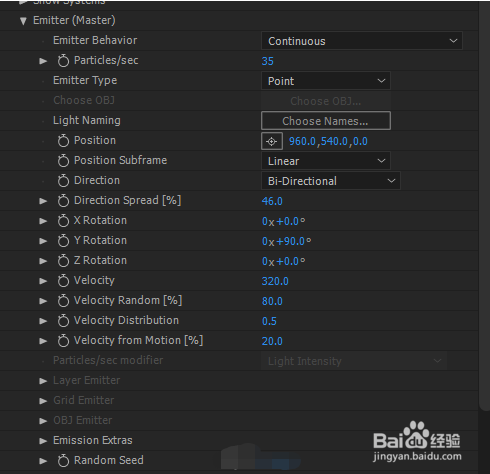Screen dimensions: 490x474
Task: Edit the Velocity value 320.0
Action: click(x=275, y=281)
